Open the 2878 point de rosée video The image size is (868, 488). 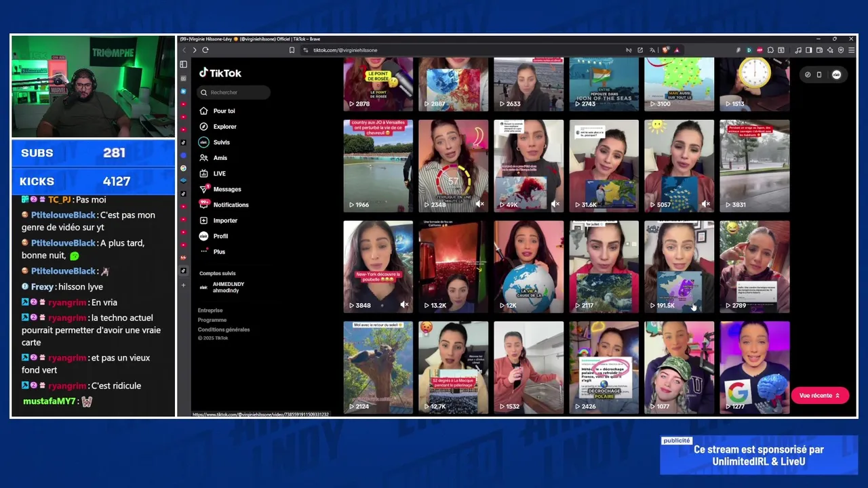[x=378, y=84]
